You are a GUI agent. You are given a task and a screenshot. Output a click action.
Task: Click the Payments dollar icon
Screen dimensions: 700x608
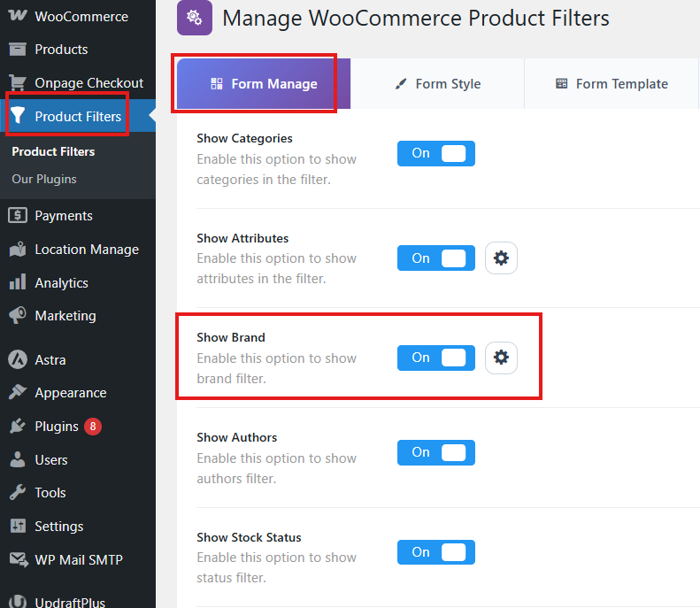(x=18, y=216)
